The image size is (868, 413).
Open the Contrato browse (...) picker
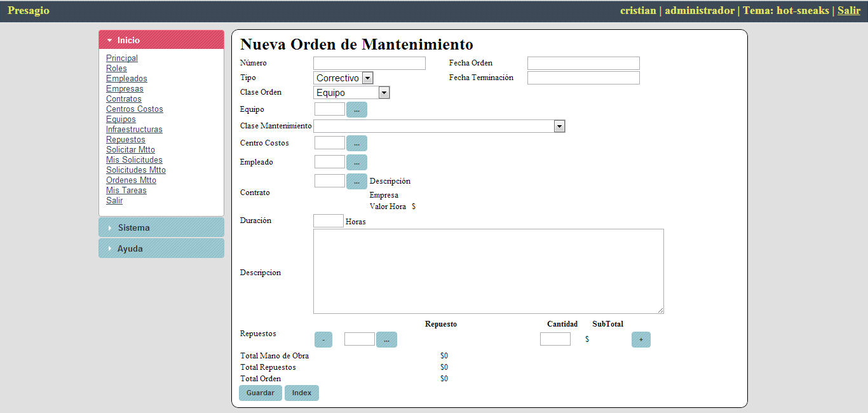click(356, 181)
